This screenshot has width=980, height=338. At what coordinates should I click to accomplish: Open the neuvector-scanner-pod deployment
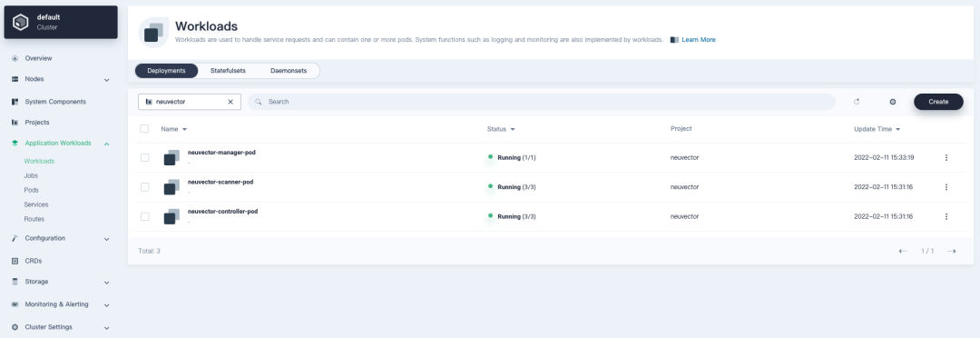(x=220, y=182)
